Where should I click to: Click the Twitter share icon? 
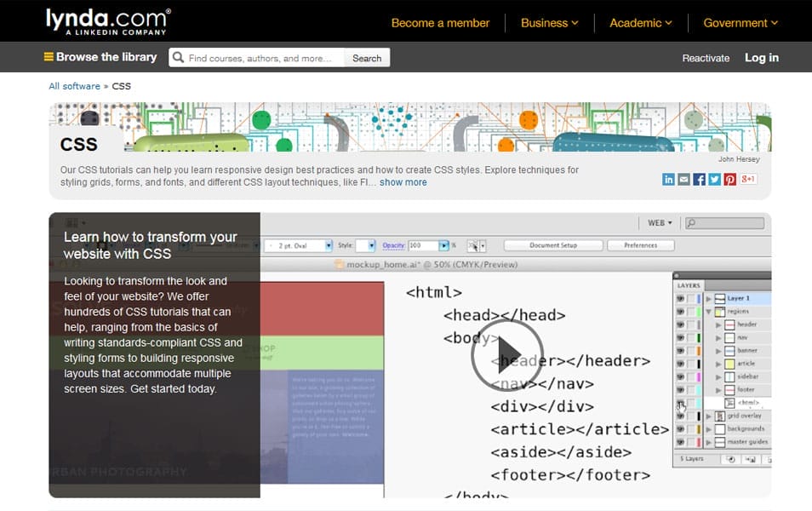coord(714,179)
